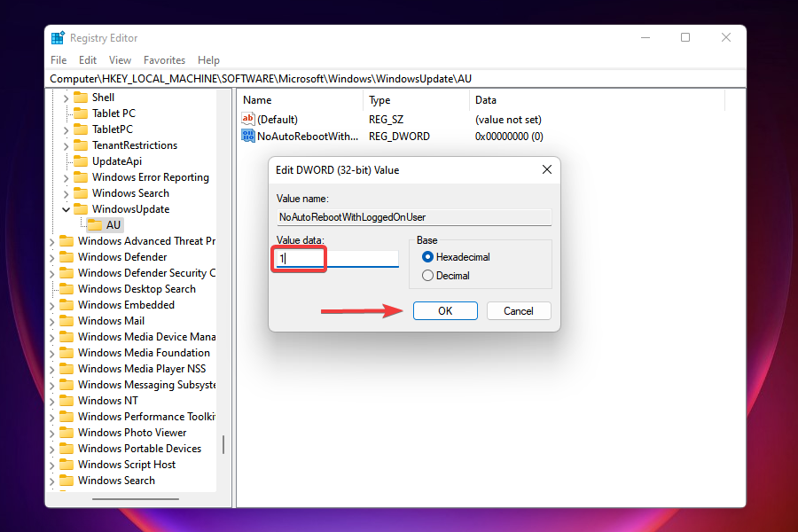
Task: Expand the Windows Error Reporting key
Action: click(x=66, y=177)
